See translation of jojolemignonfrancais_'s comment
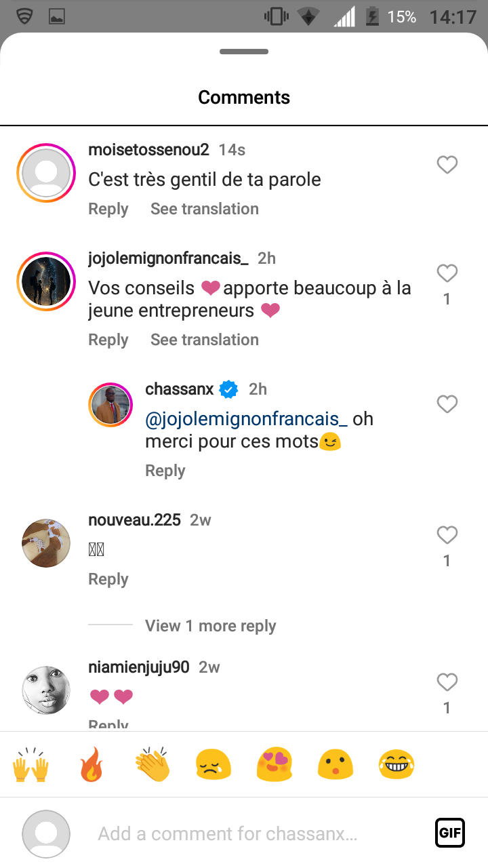The image size is (488, 868). (x=205, y=340)
